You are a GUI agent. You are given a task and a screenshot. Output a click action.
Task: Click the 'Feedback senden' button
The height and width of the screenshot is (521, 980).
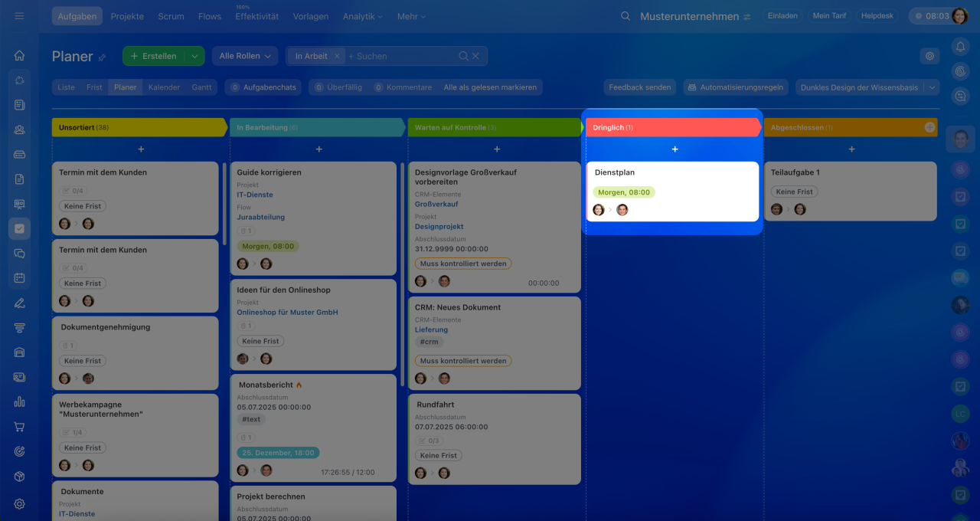pos(640,87)
